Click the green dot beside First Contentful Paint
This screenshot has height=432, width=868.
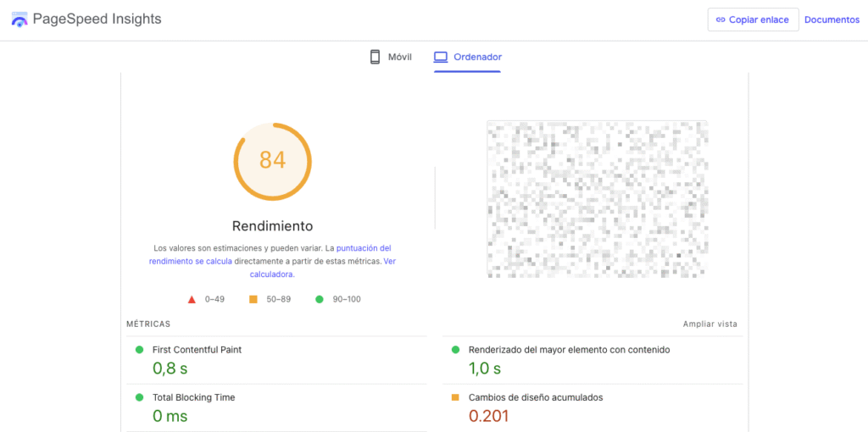point(140,350)
